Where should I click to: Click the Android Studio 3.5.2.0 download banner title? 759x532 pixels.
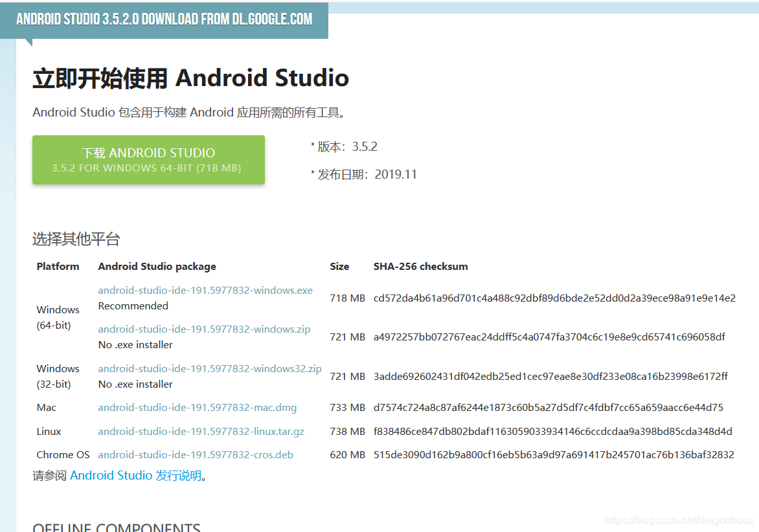click(x=164, y=19)
